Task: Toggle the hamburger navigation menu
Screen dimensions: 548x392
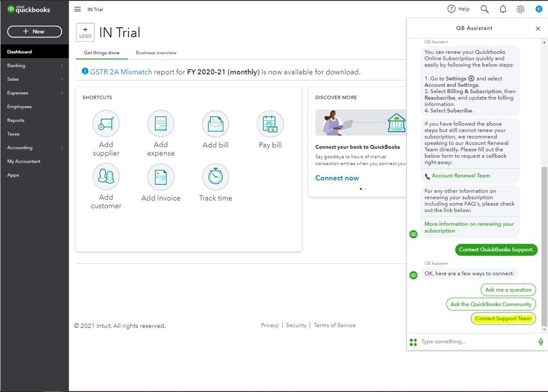Action: pos(77,9)
